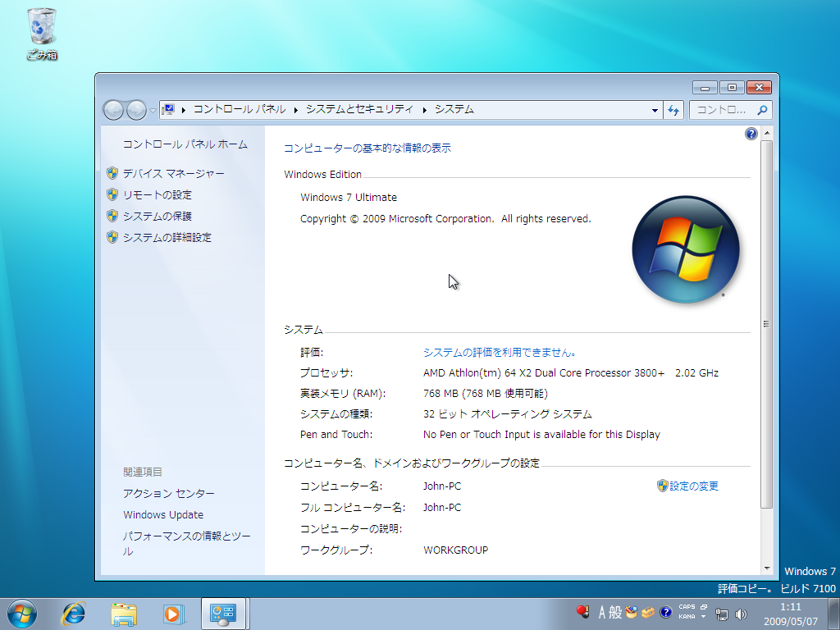Click the language bar restore icon

pos(704,607)
